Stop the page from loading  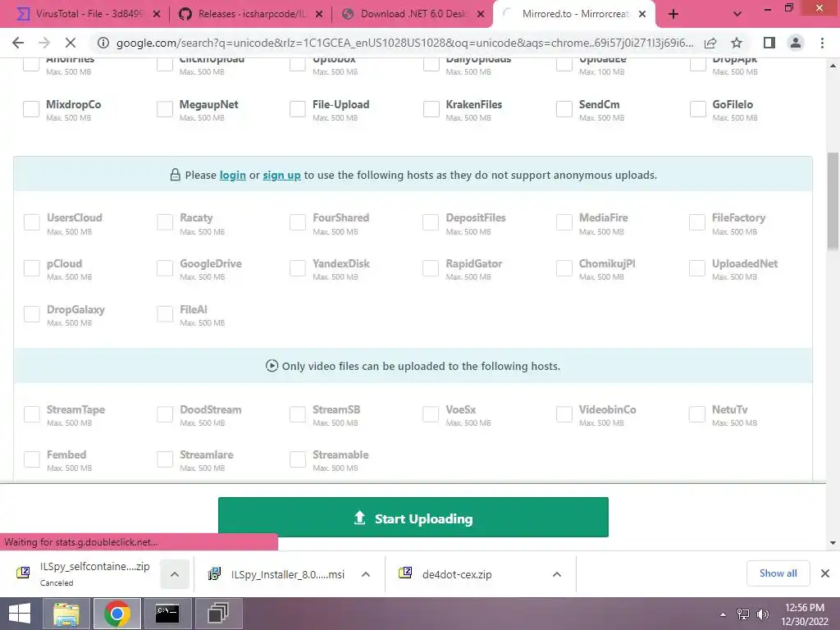(71, 43)
